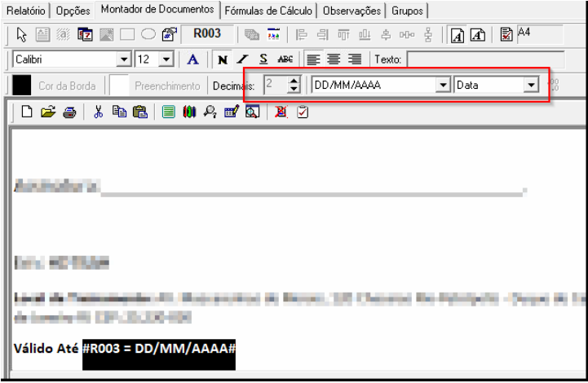
Task: Click the black Cor da Borda swatch
Action: [x=22, y=85]
